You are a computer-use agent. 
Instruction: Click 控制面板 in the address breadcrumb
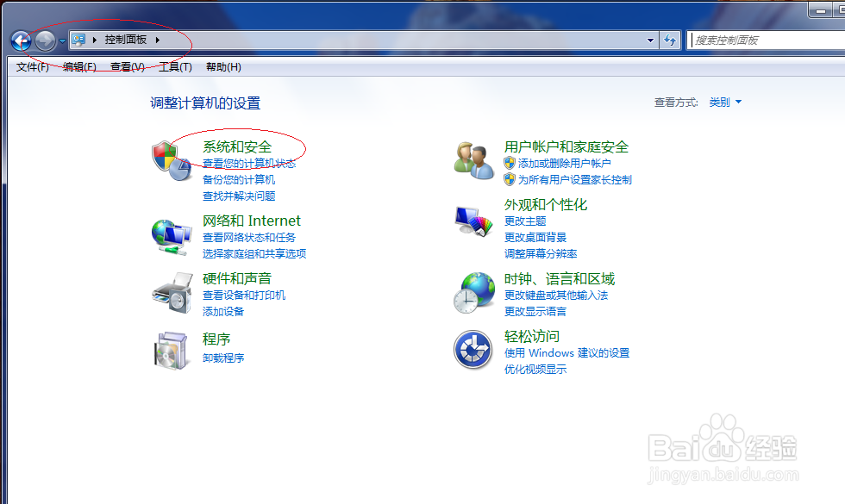coord(126,40)
